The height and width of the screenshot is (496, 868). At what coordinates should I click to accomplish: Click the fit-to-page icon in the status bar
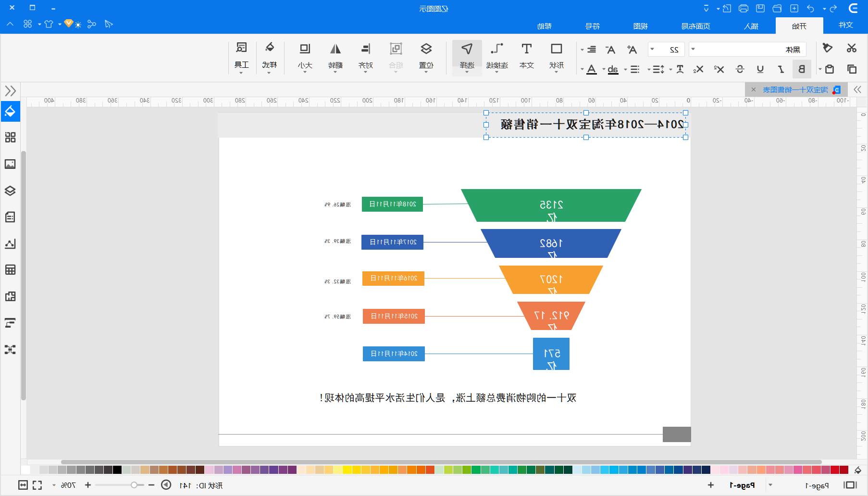coord(23,485)
